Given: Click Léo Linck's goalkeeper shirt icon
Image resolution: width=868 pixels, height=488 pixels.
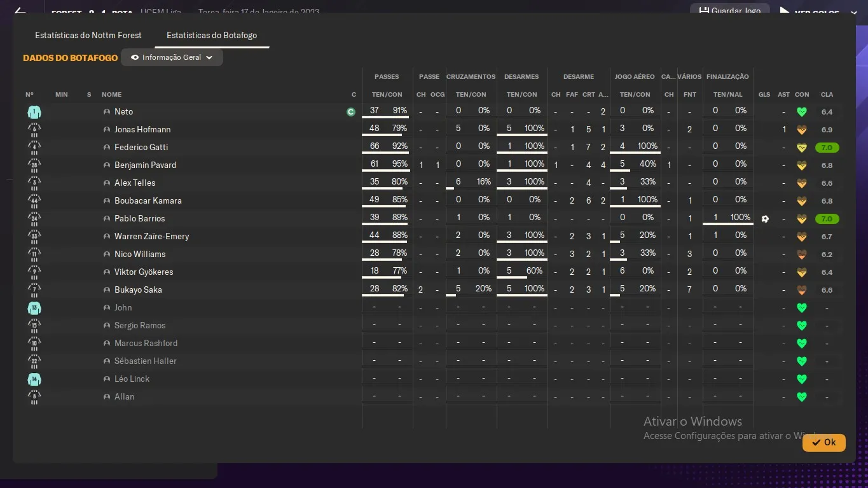Looking at the screenshot, I should (34, 379).
